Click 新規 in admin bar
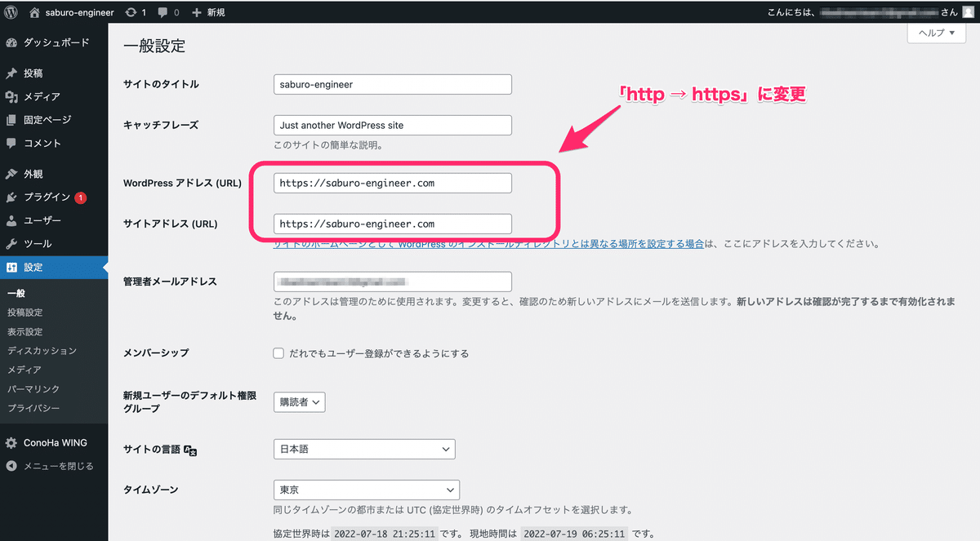980x541 pixels. pos(216,13)
